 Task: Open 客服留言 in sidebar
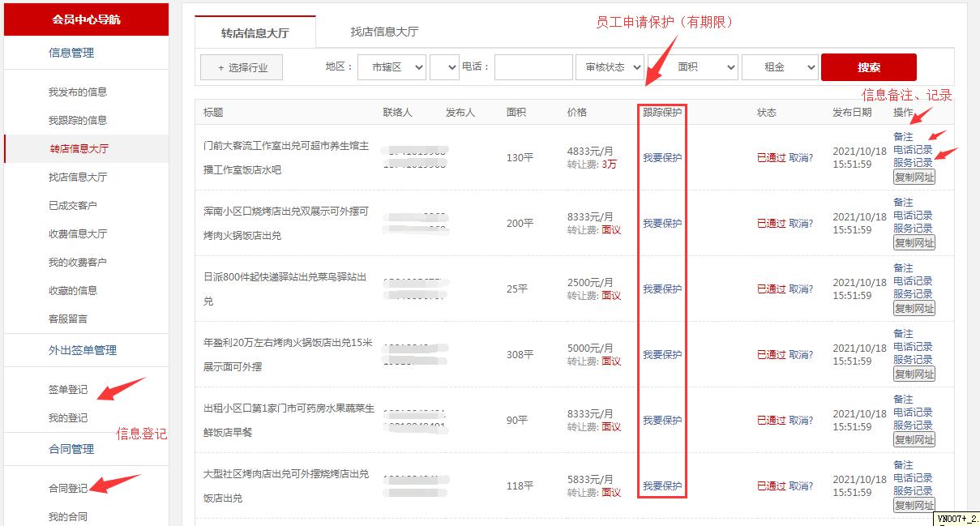coord(68,319)
